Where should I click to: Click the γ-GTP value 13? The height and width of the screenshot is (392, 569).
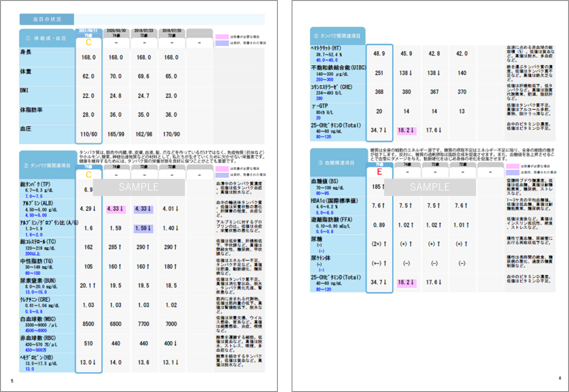(x=462, y=111)
